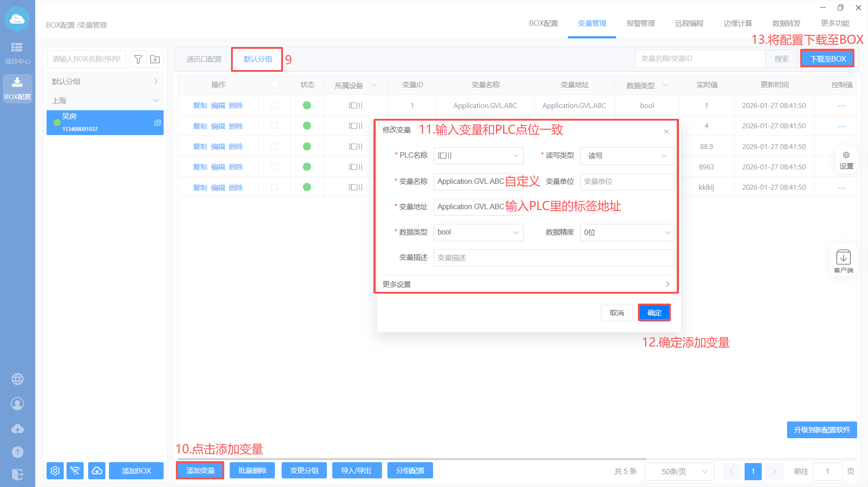Click the 变量描述 input field
868x487 pixels.
tap(554, 258)
